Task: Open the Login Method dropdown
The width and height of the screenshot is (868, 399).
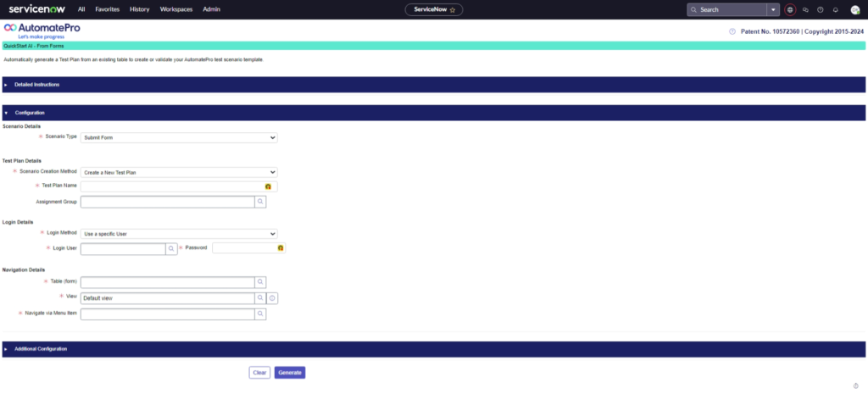Action: [179, 234]
